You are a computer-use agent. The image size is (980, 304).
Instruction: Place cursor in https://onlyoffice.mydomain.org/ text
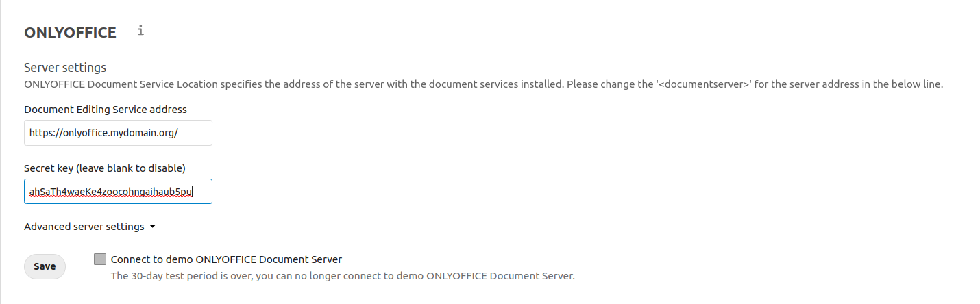click(103, 133)
